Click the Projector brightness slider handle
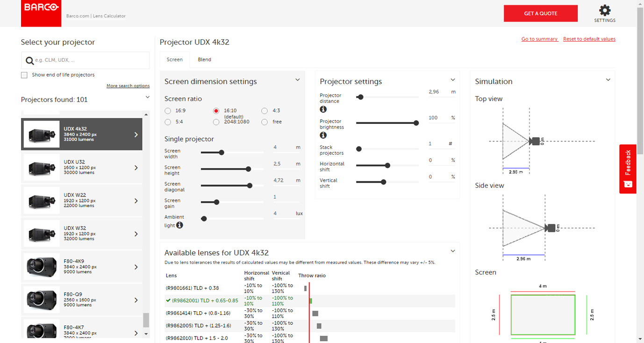The width and height of the screenshot is (644, 343). (416, 123)
